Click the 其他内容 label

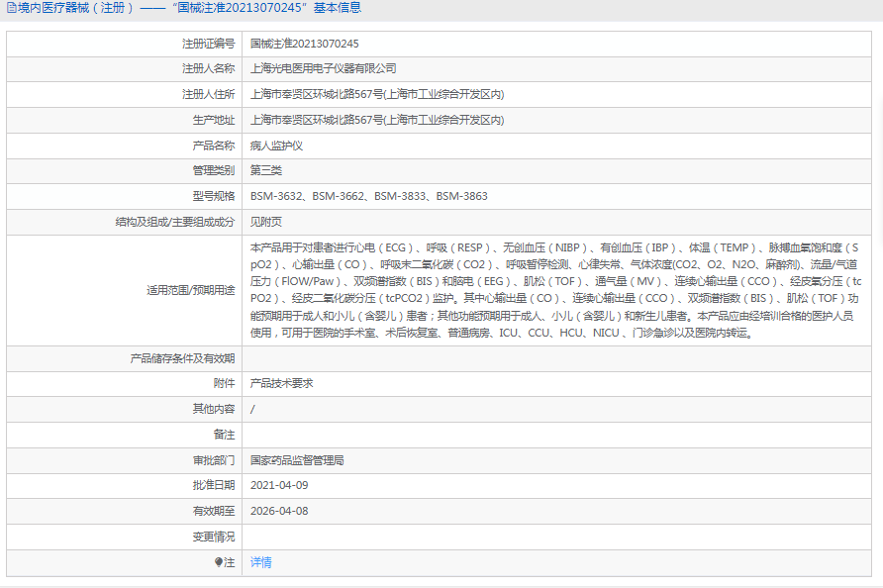(214, 409)
